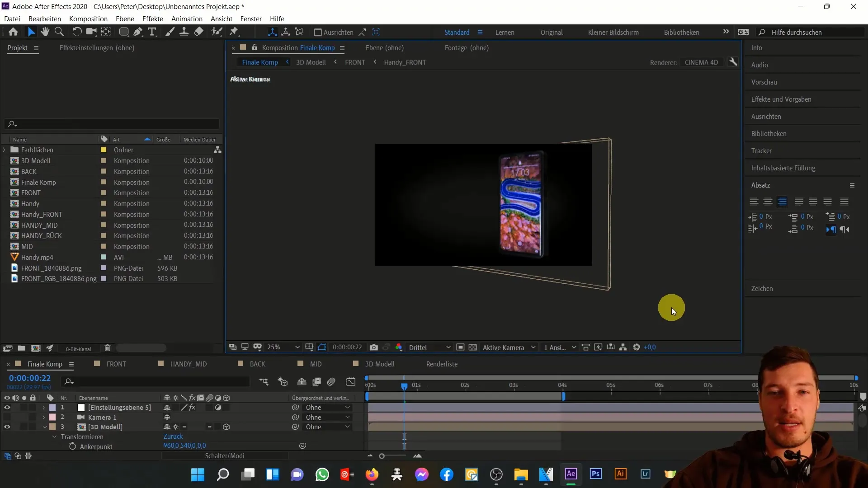The height and width of the screenshot is (488, 868).
Task: Click the Graph Editor toggle icon
Action: coord(351,383)
